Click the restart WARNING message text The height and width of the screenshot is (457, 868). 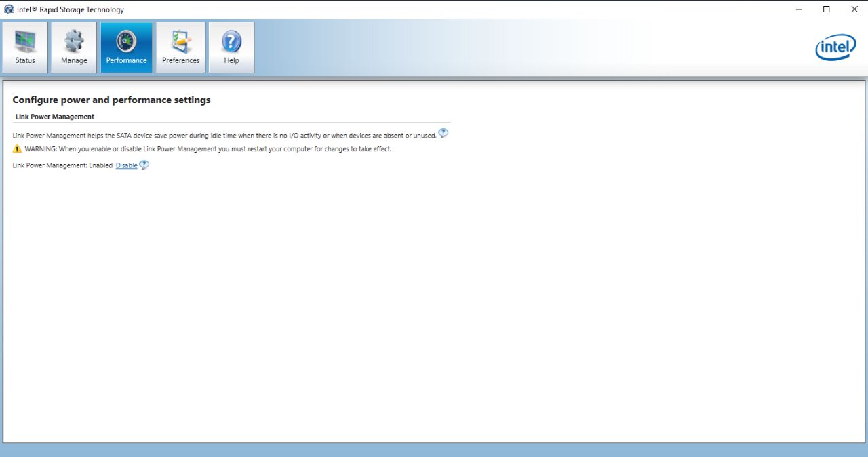coord(208,149)
